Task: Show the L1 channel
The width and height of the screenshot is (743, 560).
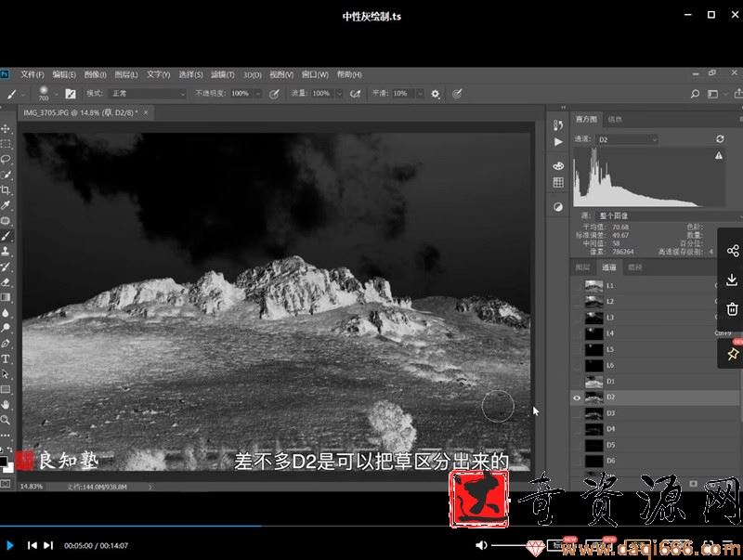Action: pos(577,286)
